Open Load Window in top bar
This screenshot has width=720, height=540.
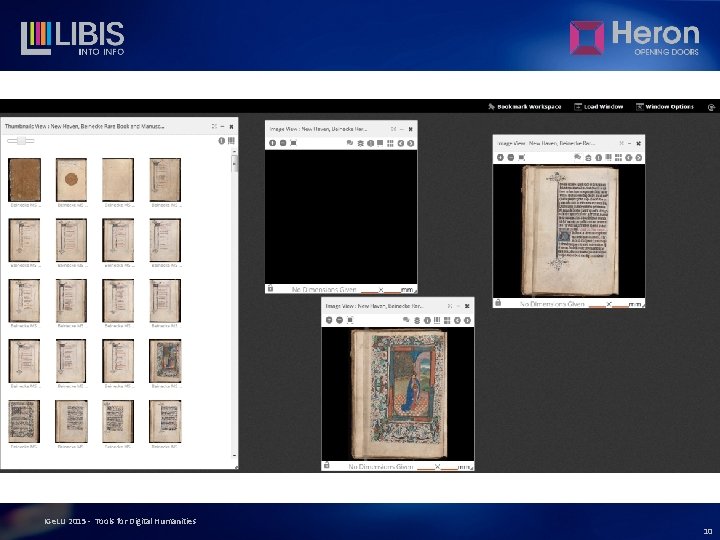[x=599, y=107]
